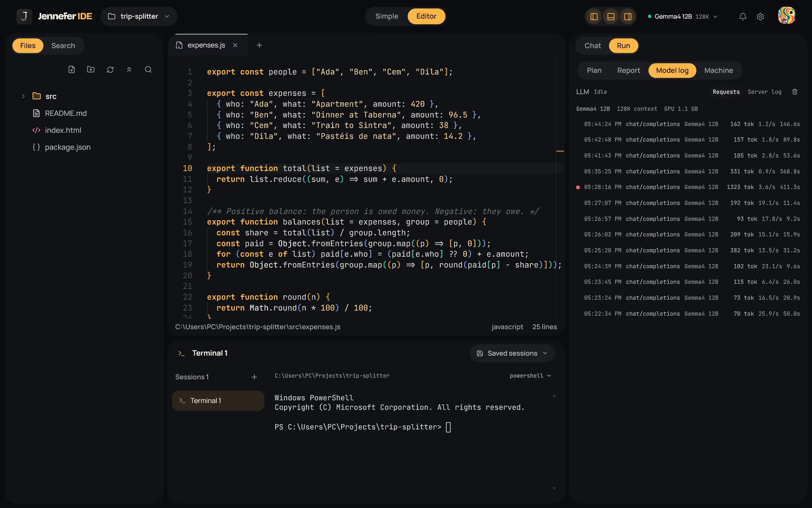Open the user avatar menu
This screenshot has height=508, width=812.
786,16
